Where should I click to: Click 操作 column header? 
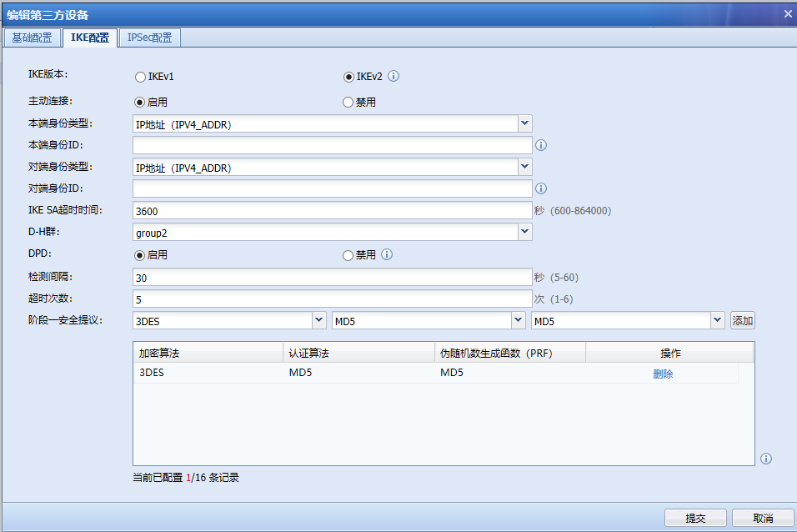[670, 353]
